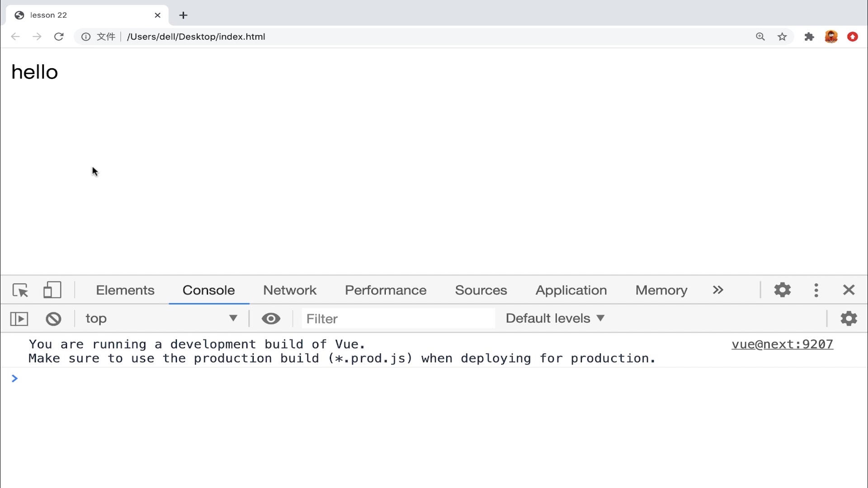The width and height of the screenshot is (868, 488).
Task: Bookmark this page with the star
Action: click(782, 37)
